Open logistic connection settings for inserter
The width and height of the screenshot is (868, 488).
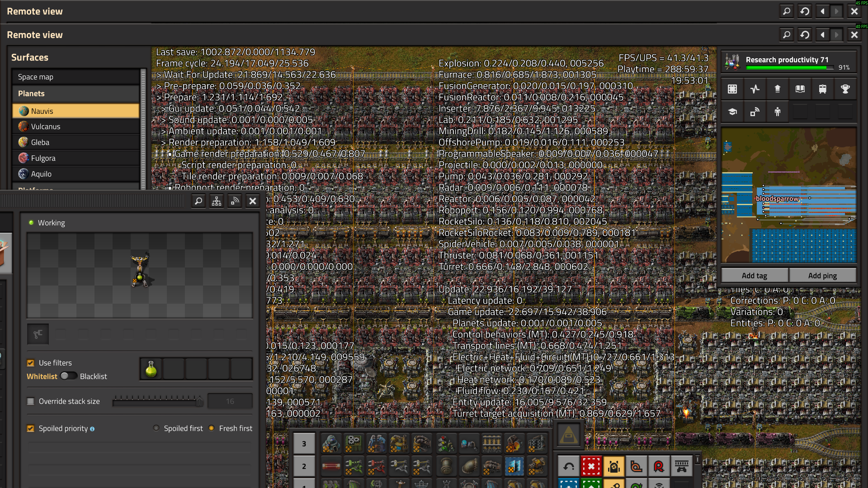pos(235,201)
